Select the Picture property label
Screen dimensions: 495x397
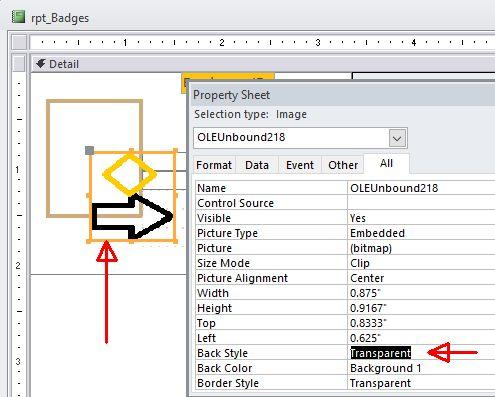(214, 248)
